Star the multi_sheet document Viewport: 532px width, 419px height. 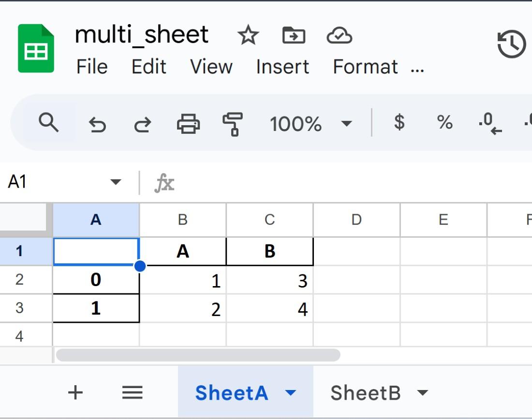[248, 36]
